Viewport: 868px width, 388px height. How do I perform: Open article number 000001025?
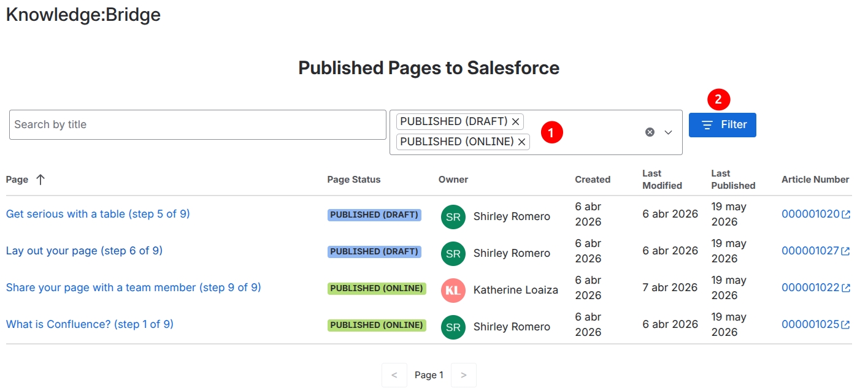pyautogui.click(x=810, y=325)
